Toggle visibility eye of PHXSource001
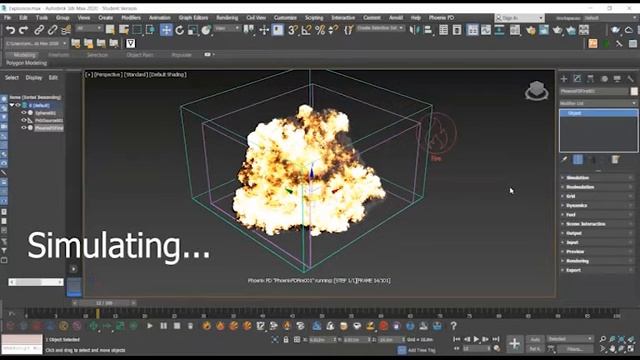Image resolution: width=640 pixels, height=360 pixels. click(24, 120)
